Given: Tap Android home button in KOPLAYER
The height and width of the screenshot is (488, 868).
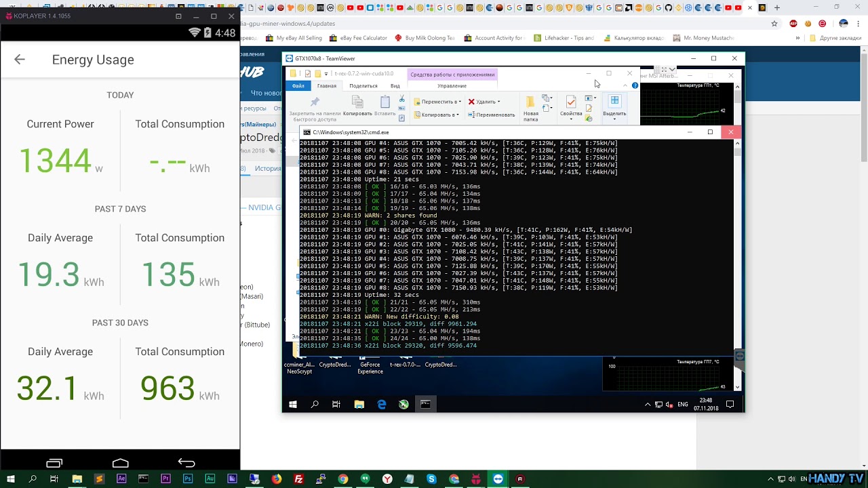Looking at the screenshot, I should (120, 463).
